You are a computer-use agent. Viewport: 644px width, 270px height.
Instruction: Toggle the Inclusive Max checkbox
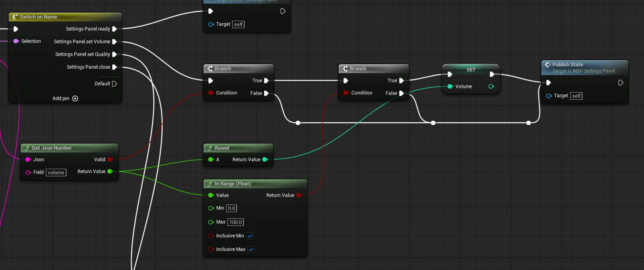[251, 249]
